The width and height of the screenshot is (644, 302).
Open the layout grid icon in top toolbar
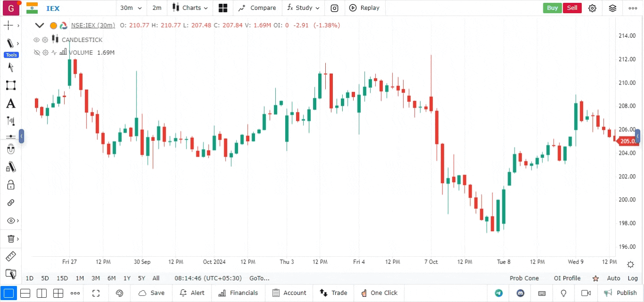click(x=223, y=8)
